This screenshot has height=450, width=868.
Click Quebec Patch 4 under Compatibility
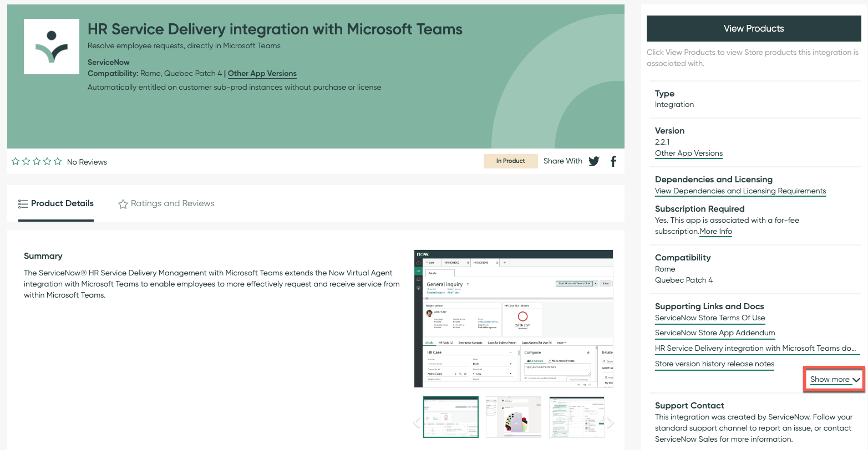click(684, 280)
